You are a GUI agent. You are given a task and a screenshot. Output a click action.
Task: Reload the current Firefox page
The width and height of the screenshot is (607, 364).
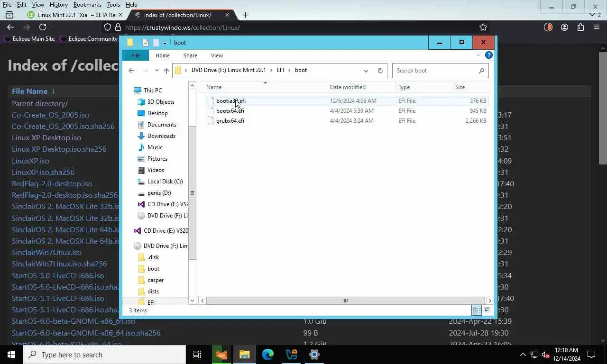[43, 27]
